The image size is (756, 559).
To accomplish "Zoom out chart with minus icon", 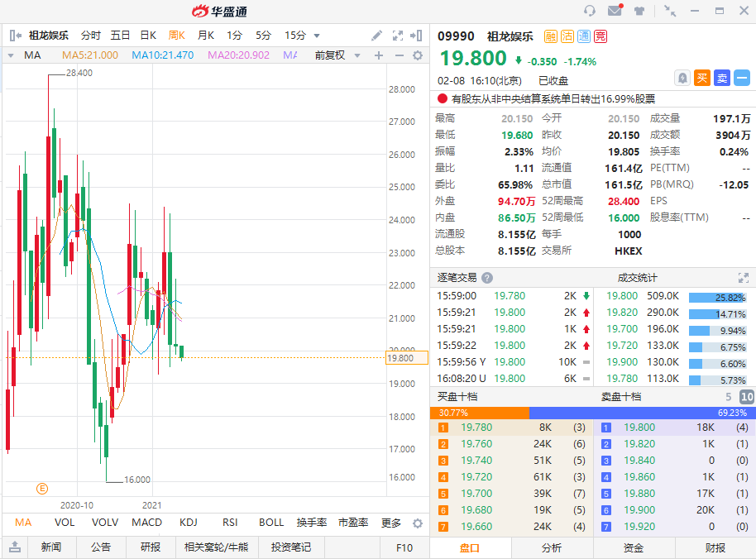I will point(400,55).
